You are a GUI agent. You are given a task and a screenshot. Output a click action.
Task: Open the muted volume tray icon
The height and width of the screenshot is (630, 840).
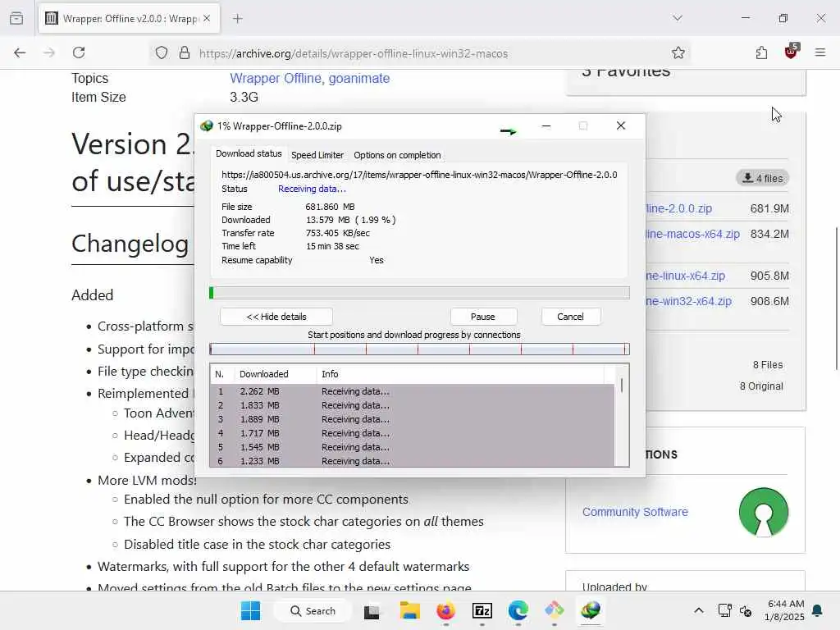pyautogui.click(x=745, y=610)
